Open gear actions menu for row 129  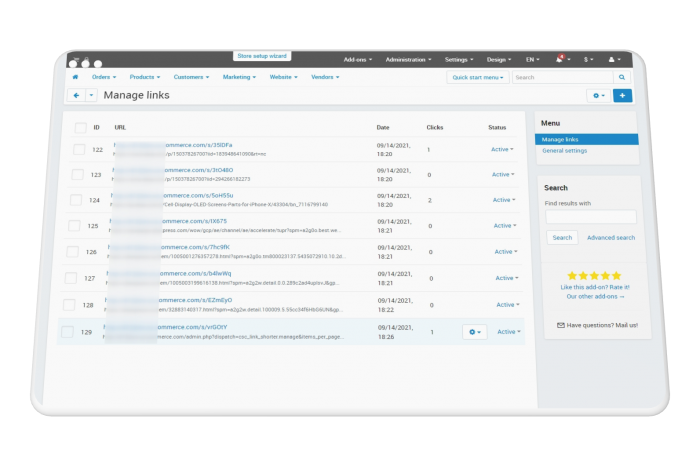(475, 332)
